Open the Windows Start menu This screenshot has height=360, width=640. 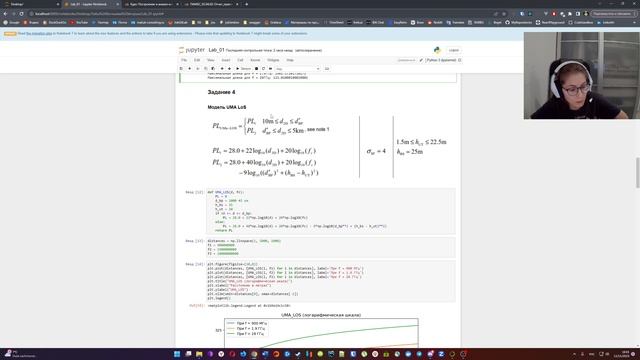point(177,354)
